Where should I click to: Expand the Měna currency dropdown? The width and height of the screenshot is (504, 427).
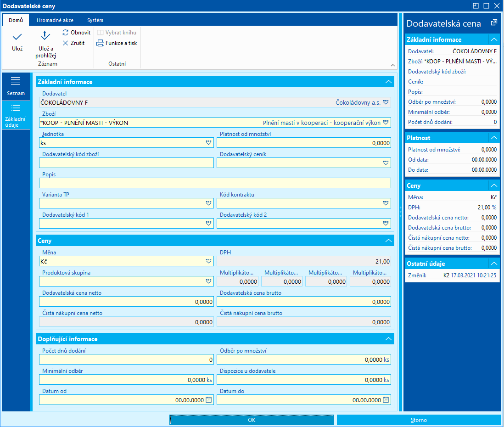[x=209, y=261]
